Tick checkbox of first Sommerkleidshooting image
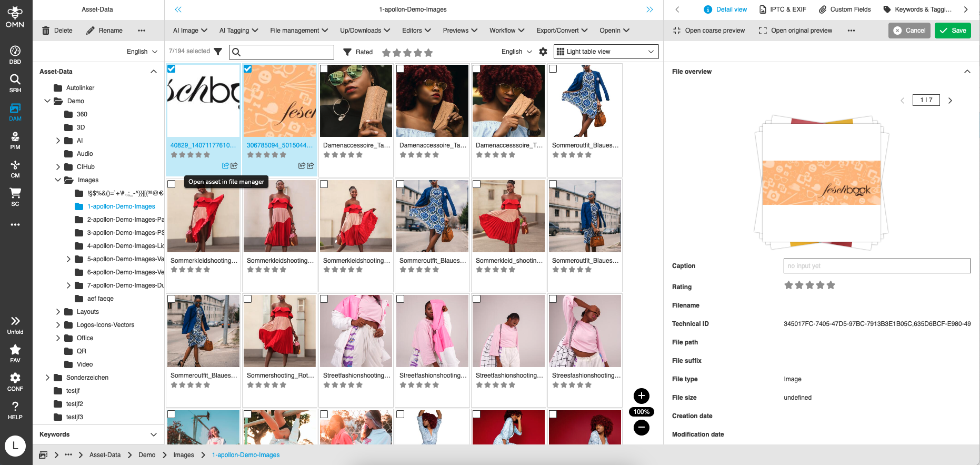This screenshot has height=465, width=980. point(172,184)
